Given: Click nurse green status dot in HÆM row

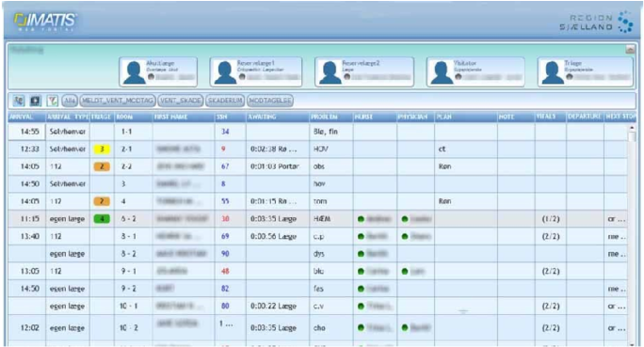Looking at the screenshot, I should pyautogui.click(x=361, y=219).
